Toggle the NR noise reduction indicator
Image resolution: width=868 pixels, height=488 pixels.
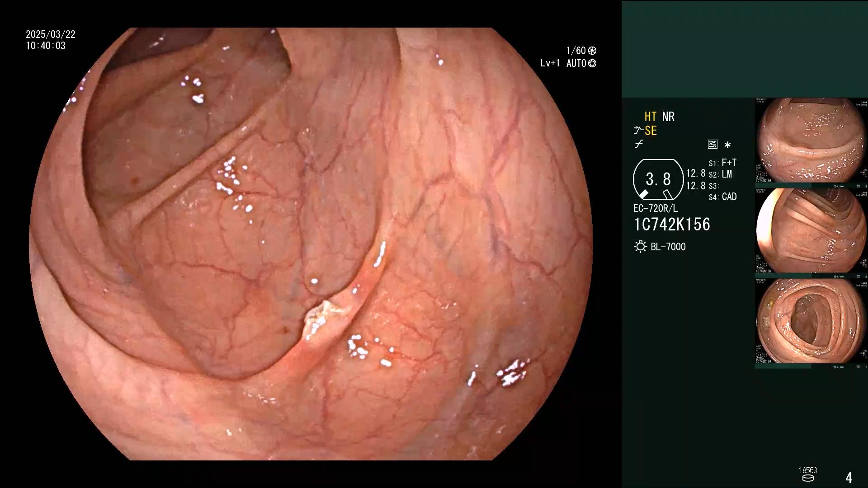coord(668,117)
